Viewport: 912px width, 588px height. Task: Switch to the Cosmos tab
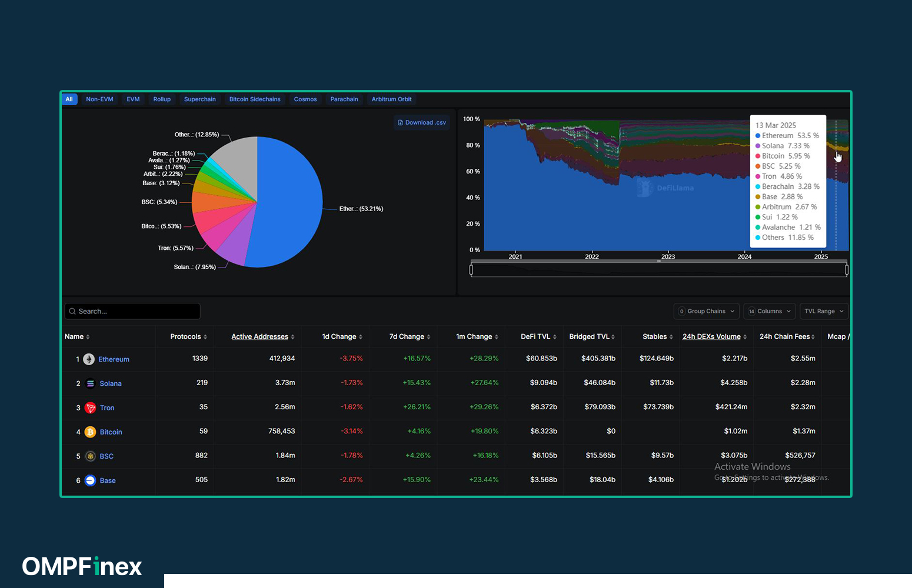305,99
